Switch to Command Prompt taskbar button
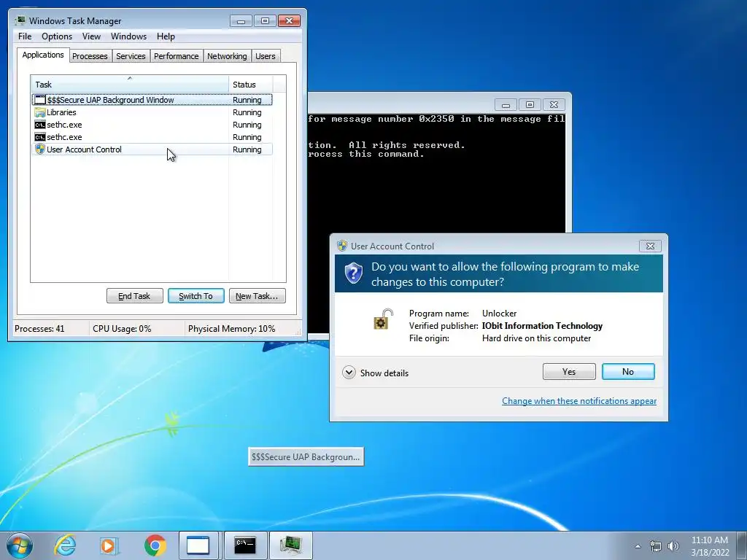The width and height of the screenshot is (747, 560). (245, 545)
